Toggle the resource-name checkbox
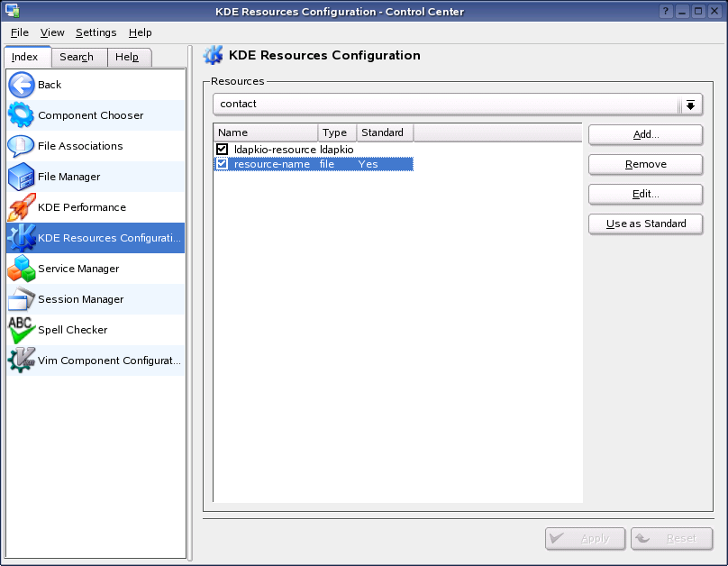This screenshot has width=728, height=566. 222,164
